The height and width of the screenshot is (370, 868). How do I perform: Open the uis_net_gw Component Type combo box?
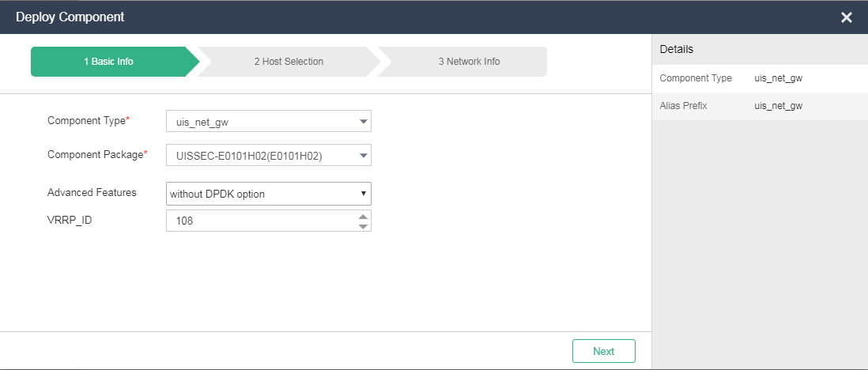261,122
